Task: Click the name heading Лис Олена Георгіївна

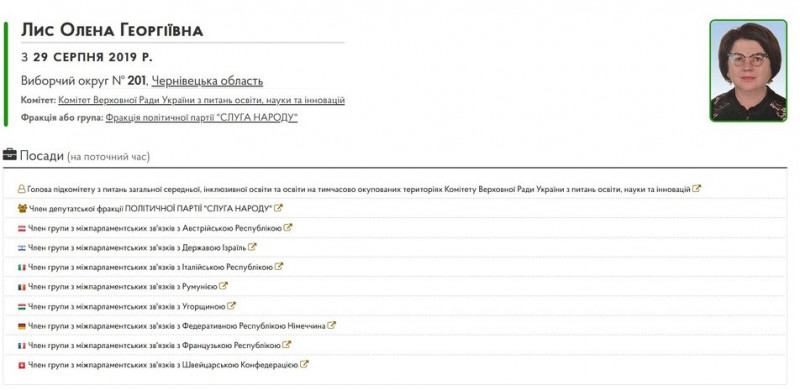Action: coord(112,31)
